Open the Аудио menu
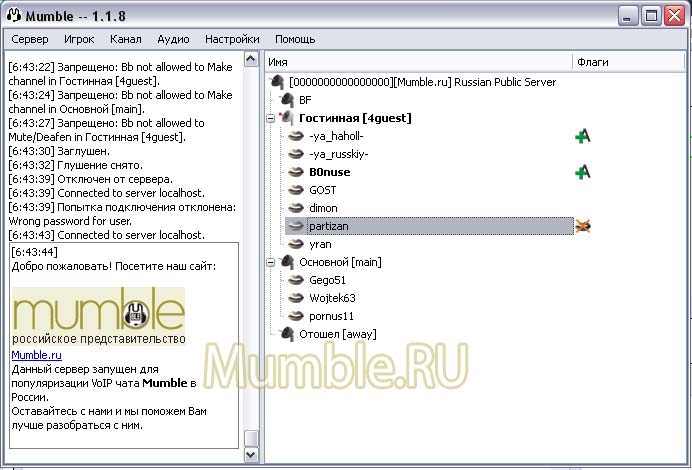Viewport: 692px width, 470px height. (x=173, y=39)
